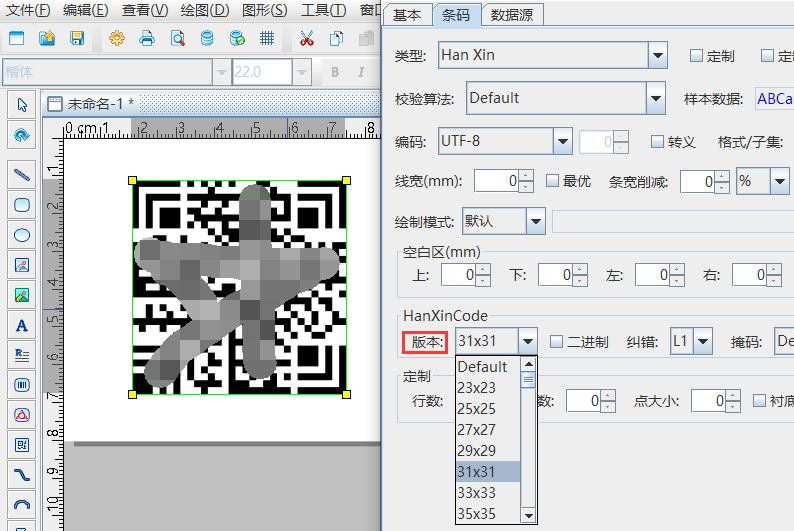Image resolution: width=794 pixels, height=531 pixels.
Task: Open the 纠错 L1 dropdown
Action: [703, 342]
